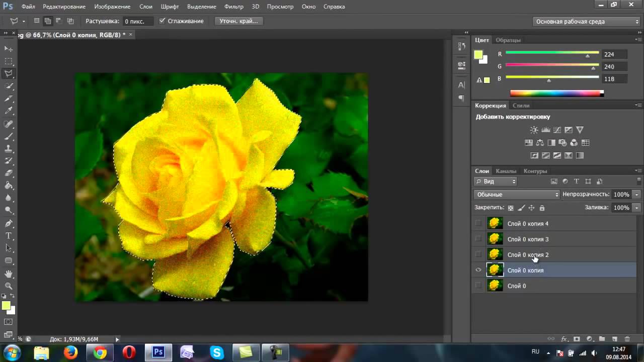Click the Уточн. край button

click(238, 21)
